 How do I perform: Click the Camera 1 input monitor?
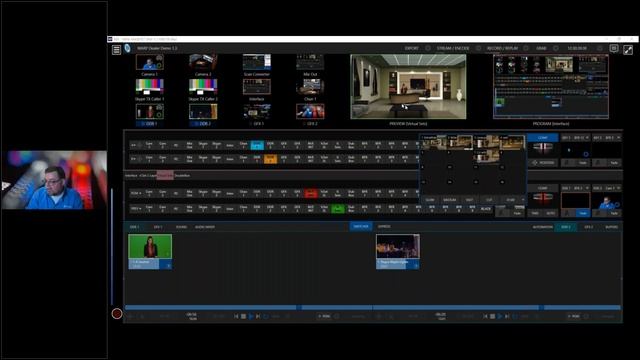point(149,63)
